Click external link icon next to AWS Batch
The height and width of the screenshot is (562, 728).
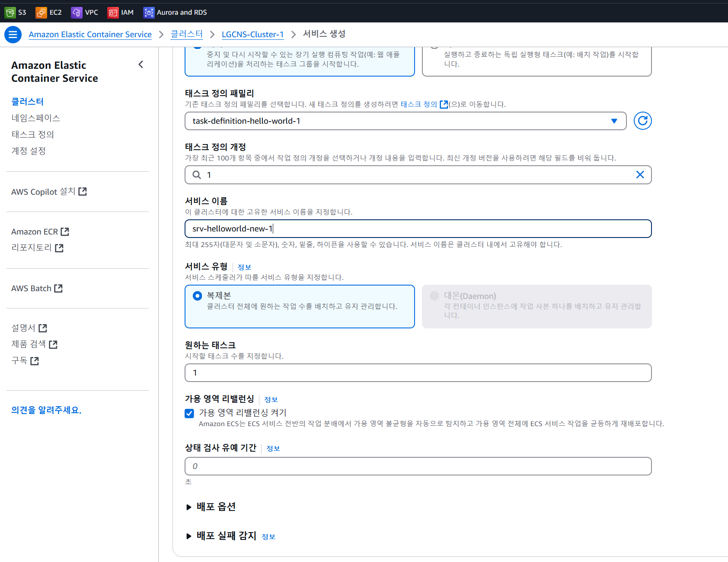(x=58, y=288)
